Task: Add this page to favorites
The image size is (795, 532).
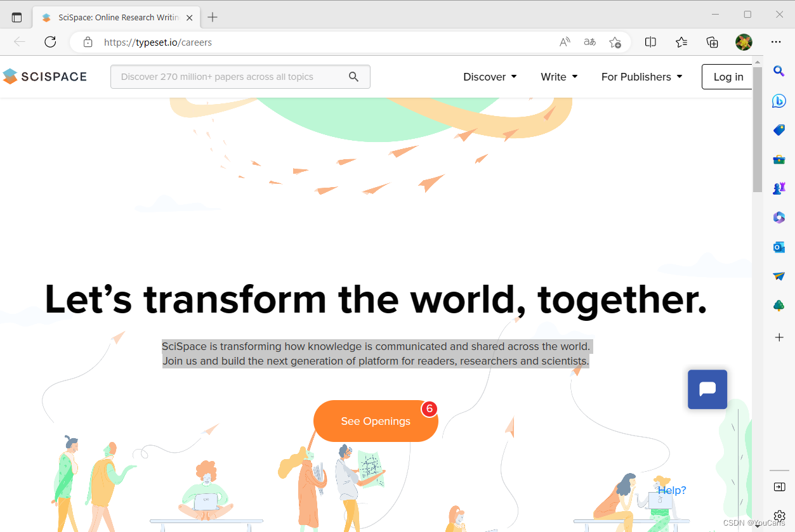Action: click(x=615, y=42)
